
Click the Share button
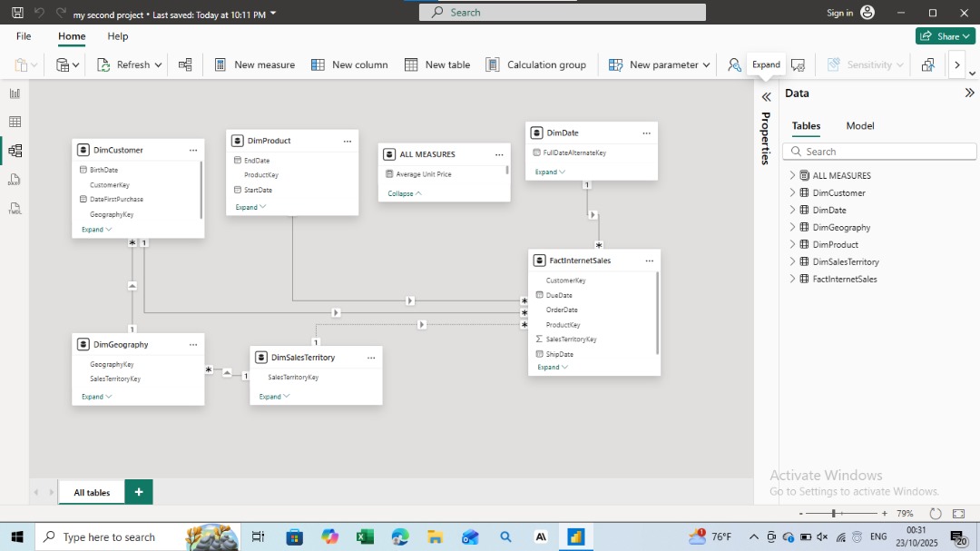coord(945,36)
